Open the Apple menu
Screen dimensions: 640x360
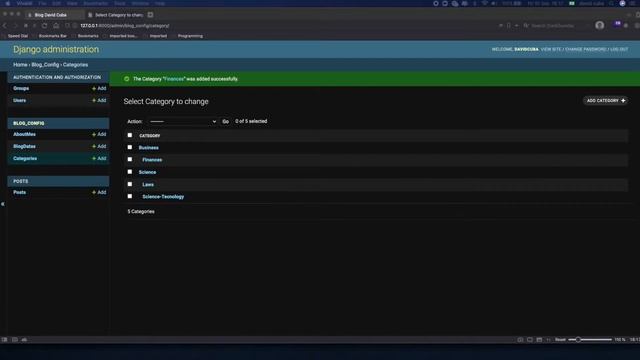8,3
